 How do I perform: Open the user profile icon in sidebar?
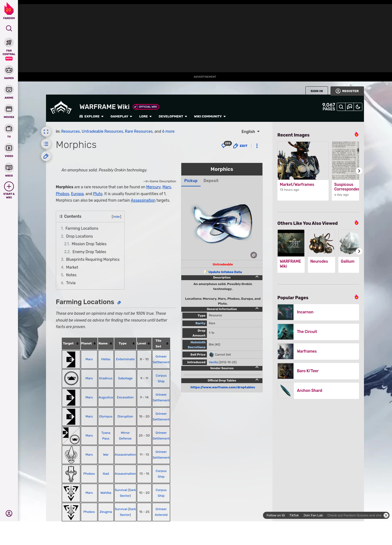tap(9, 513)
